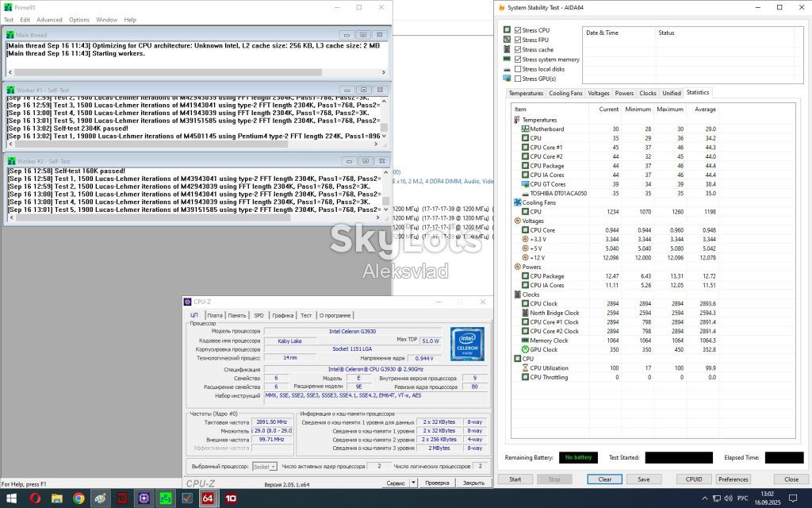Show hidden system tray icons

[704, 498]
